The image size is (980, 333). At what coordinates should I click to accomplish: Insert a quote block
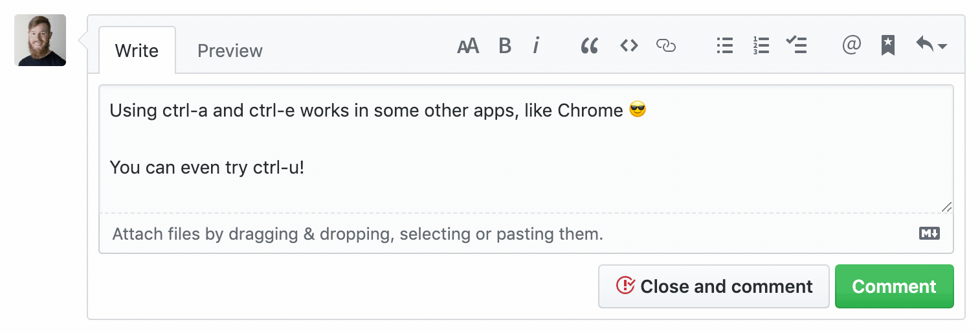click(589, 46)
